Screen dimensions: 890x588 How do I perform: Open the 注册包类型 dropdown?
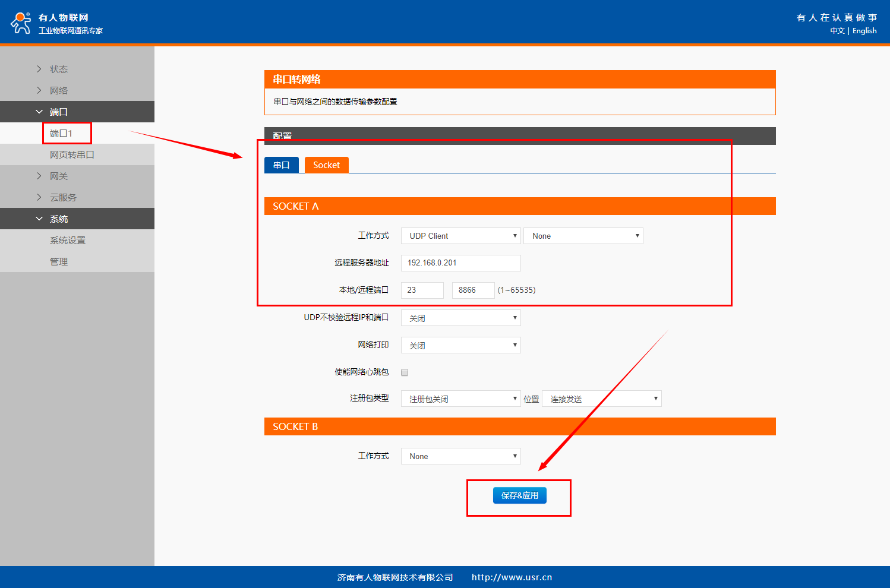tap(460, 399)
